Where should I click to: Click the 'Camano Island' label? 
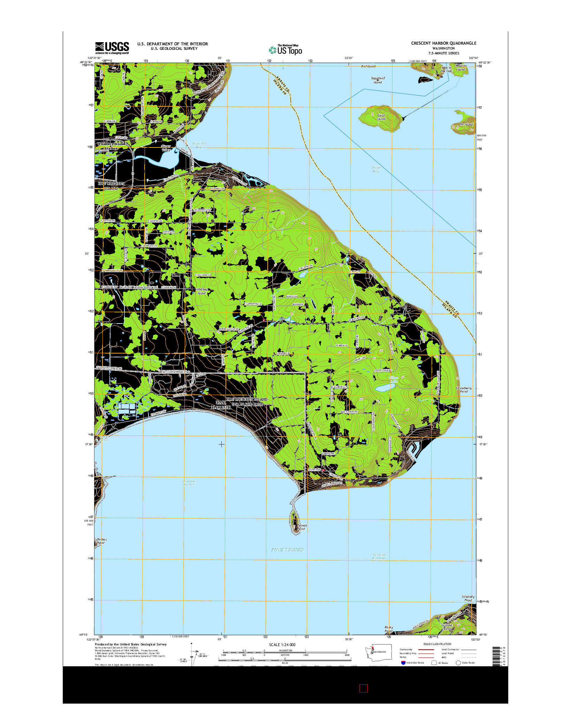[x=447, y=627]
